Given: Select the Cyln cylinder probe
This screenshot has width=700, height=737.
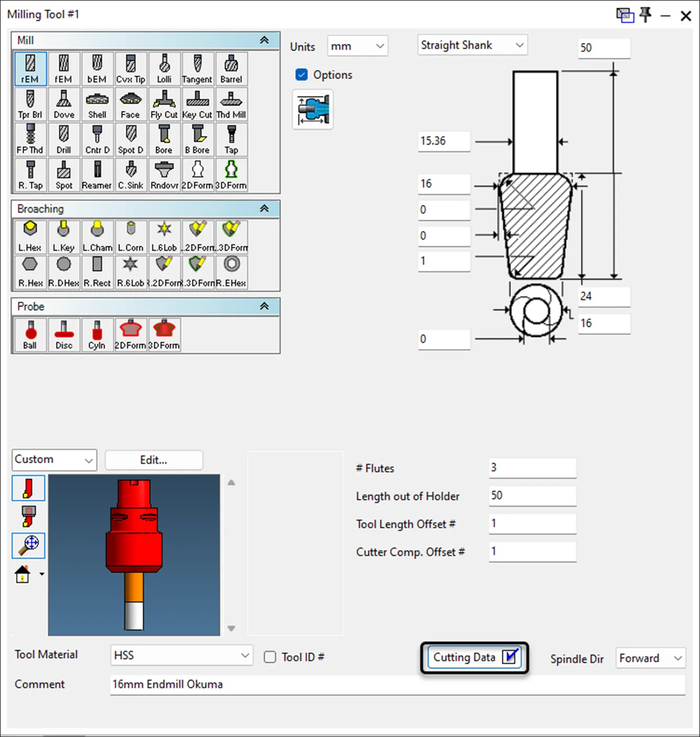Looking at the screenshot, I should click(97, 335).
